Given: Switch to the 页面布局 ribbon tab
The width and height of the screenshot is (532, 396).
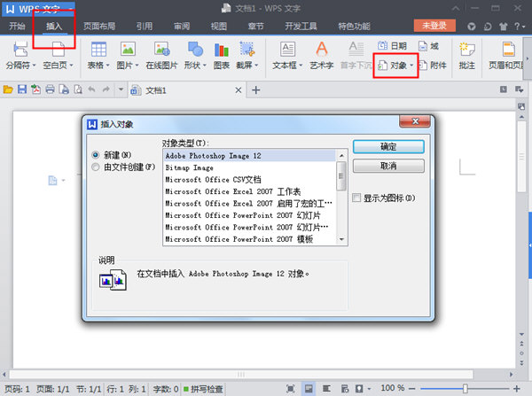Looking at the screenshot, I should pos(98,27).
